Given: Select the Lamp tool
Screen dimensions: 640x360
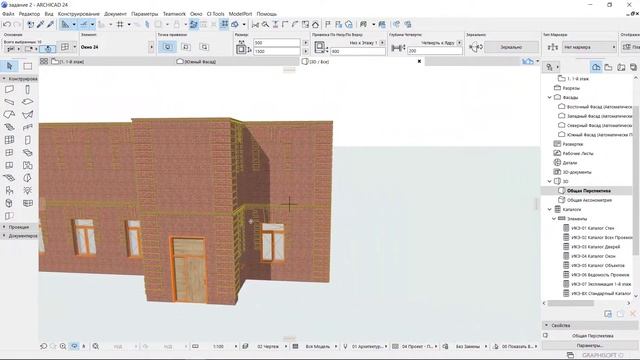Looking at the screenshot, I should coord(27,191).
